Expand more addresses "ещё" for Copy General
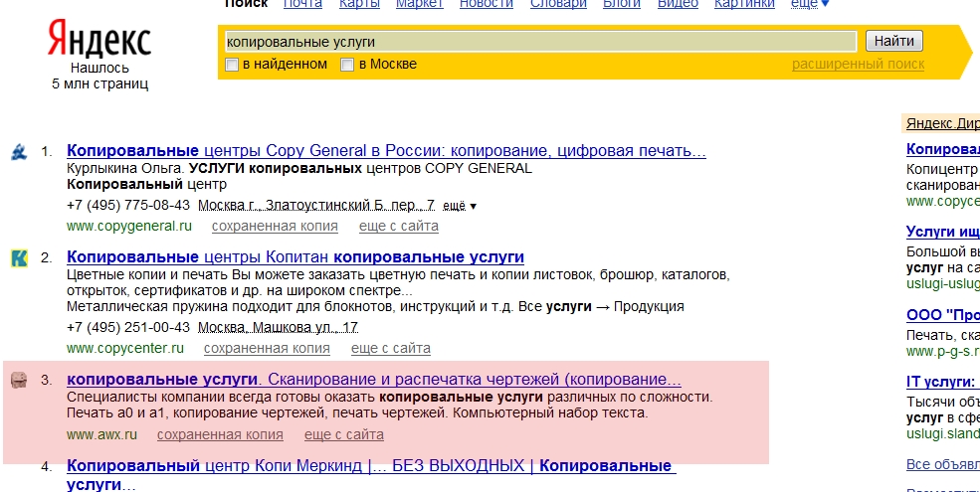 [460, 206]
